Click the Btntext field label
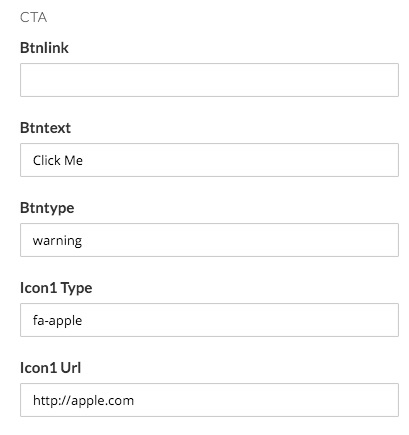The image size is (409, 435). pos(45,128)
